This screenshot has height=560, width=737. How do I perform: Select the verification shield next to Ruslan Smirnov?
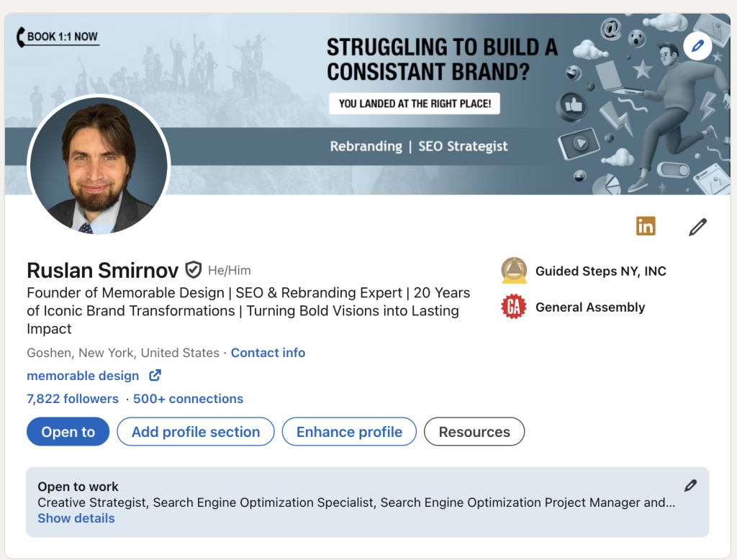click(193, 270)
